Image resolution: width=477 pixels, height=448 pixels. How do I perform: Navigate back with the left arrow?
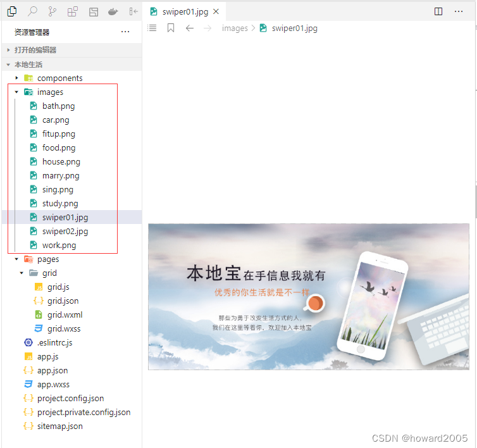190,28
